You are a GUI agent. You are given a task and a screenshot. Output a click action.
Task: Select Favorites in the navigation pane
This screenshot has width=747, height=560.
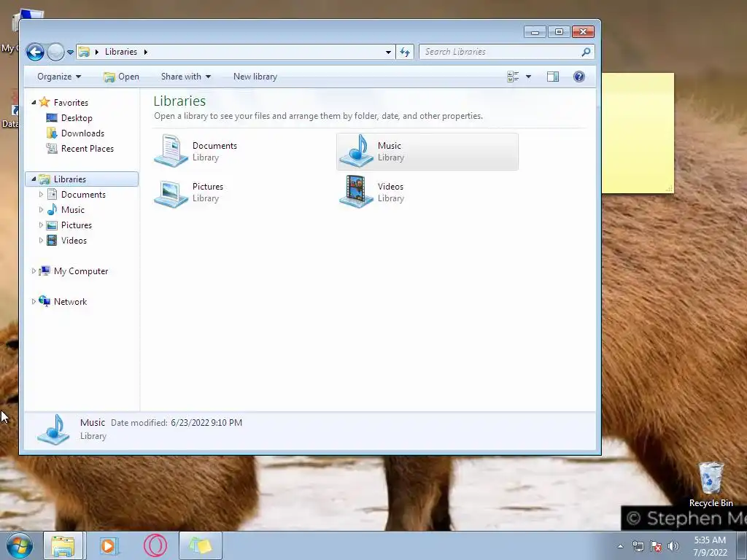[71, 102]
